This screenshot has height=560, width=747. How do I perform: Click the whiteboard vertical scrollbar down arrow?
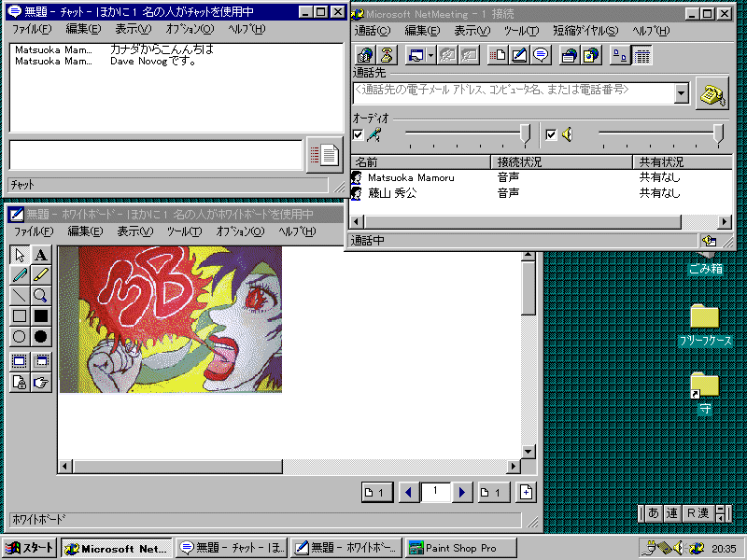(x=528, y=451)
